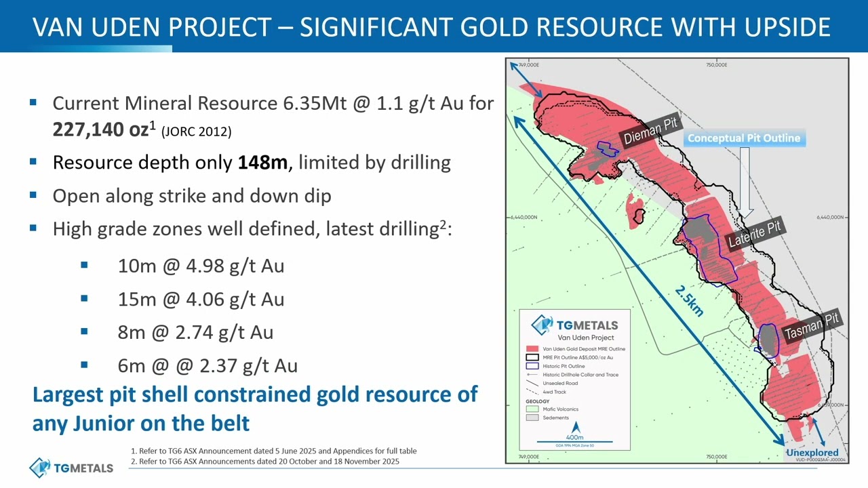Click the 6,440,000N left grid label
Image resolution: width=868 pixels, height=488 pixels.
click(524, 218)
